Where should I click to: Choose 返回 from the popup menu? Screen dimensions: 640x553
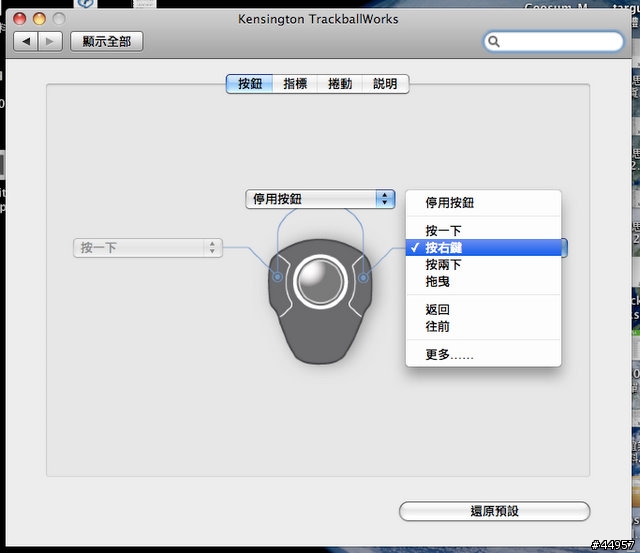483,309
